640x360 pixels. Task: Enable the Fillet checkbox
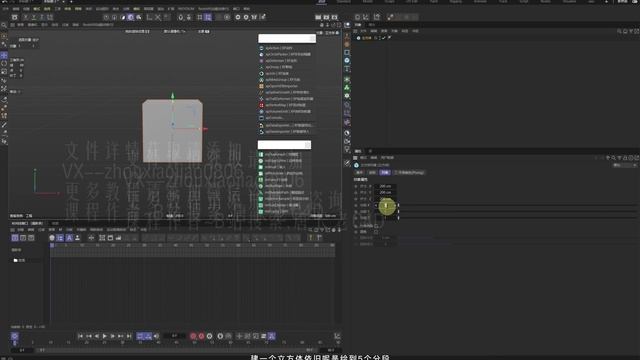[x=376, y=232]
